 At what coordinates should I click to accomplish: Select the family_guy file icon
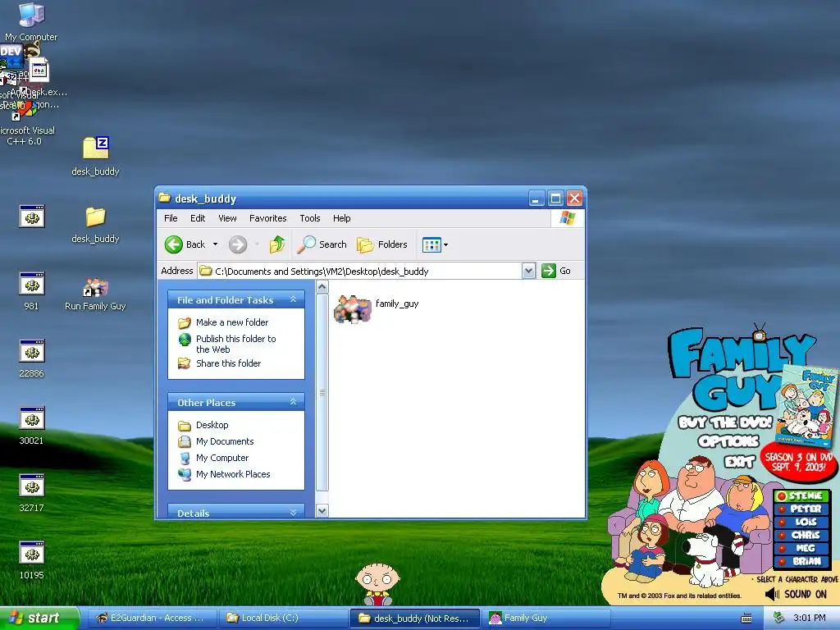coord(353,308)
